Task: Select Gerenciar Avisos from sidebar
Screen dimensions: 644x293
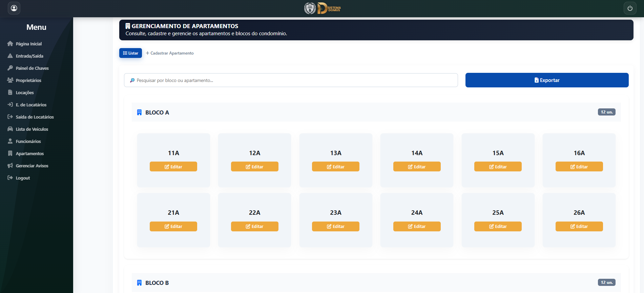Action: 32,166
